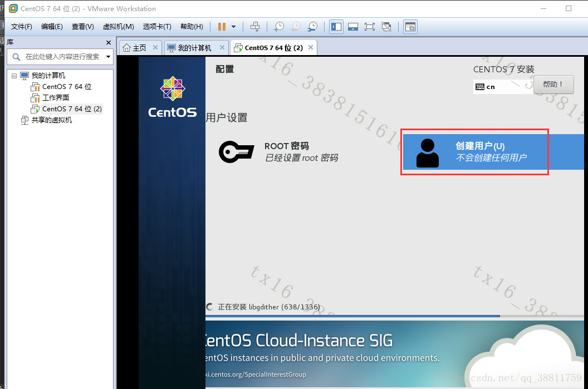Select CentOS 7 64 位 (2) tree item
This screenshot has height=389, width=588.
tap(72, 109)
